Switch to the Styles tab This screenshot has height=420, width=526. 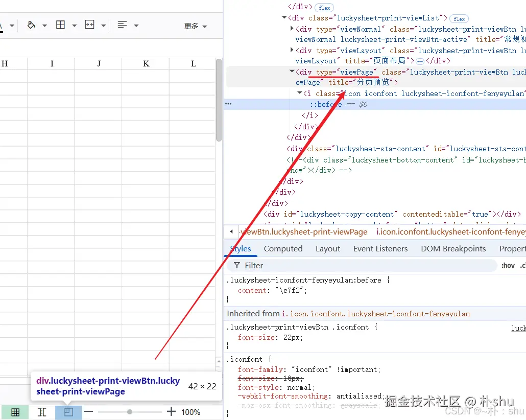click(x=241, y=249)
